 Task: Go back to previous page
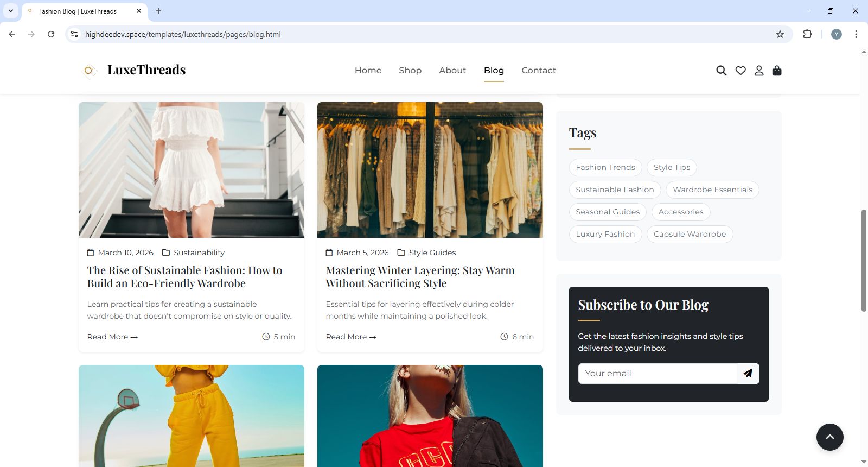click(12, 34)
